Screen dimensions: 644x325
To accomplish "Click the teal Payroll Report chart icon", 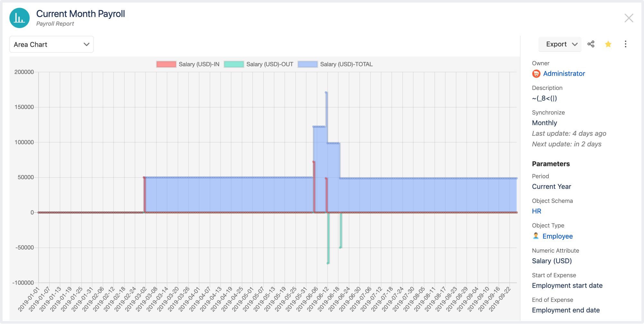I will [20, 18].
